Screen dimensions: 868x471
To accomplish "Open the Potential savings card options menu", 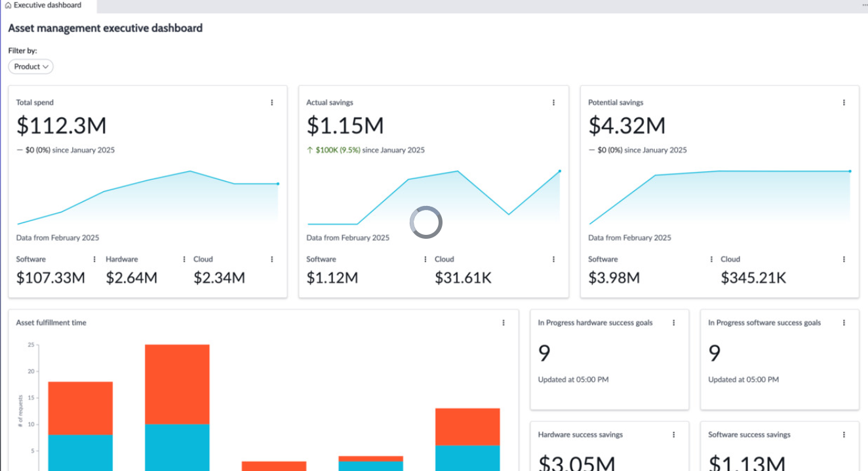I will [844, 102].
